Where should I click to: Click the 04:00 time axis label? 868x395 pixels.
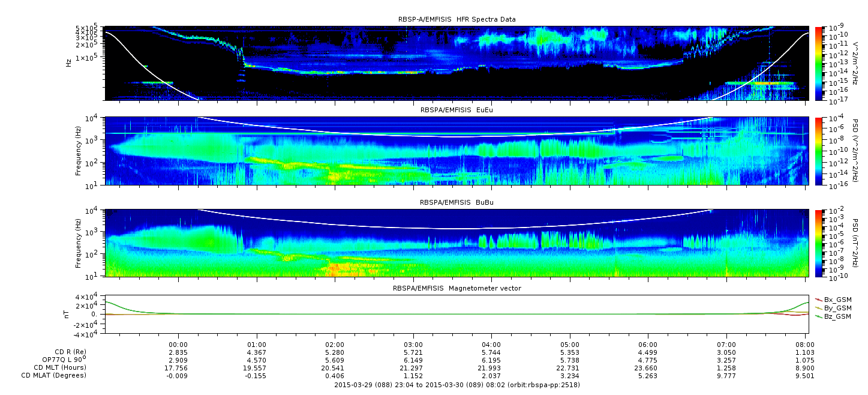(491, 343)
